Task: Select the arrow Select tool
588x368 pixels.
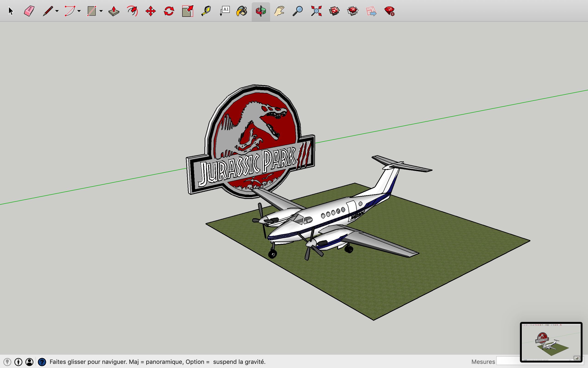Action: (11, 11)
